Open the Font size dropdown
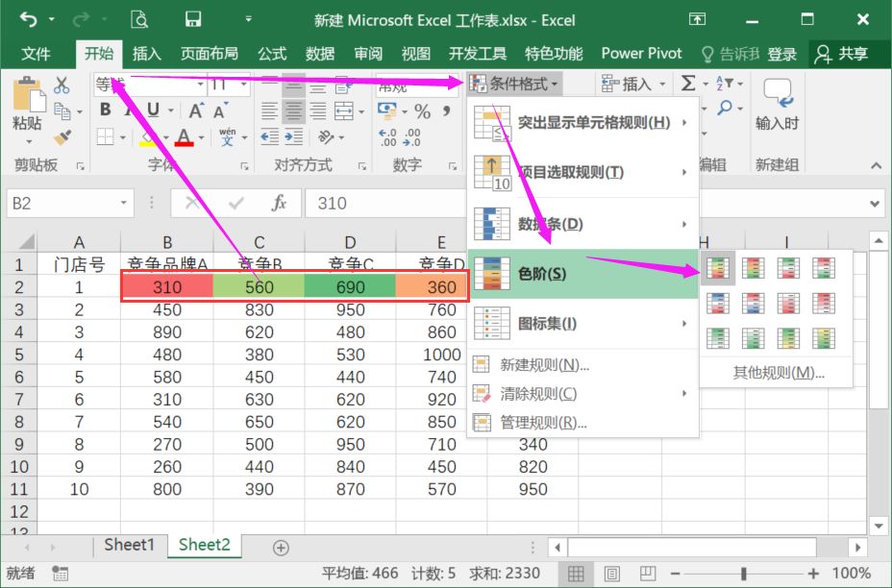 (243, 85)
